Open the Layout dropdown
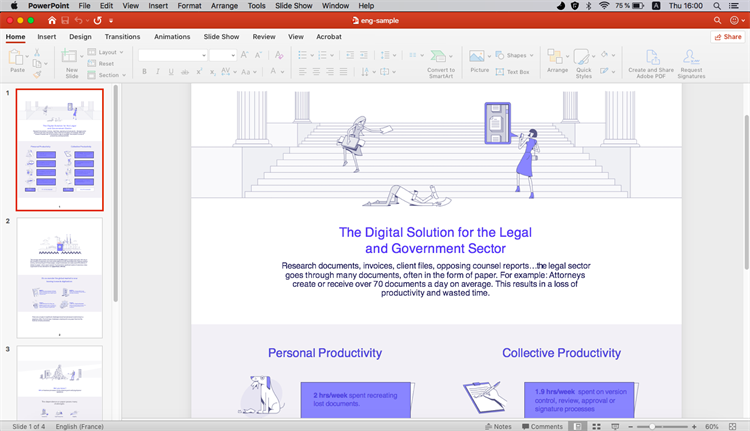 click(x=106, y=52)
